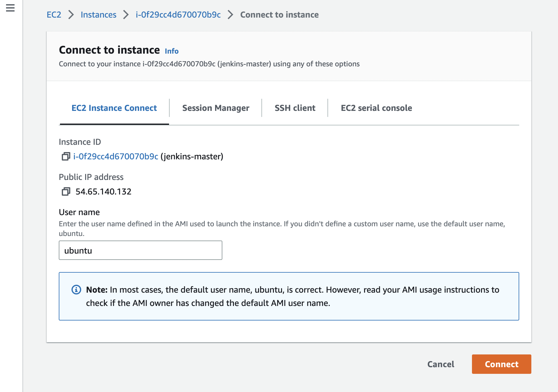Viewport: 558px width, 392px height.
Task: Open i-0f29cc4d670070b9c breadcrumb link
Action: click(x=178, y=15)
